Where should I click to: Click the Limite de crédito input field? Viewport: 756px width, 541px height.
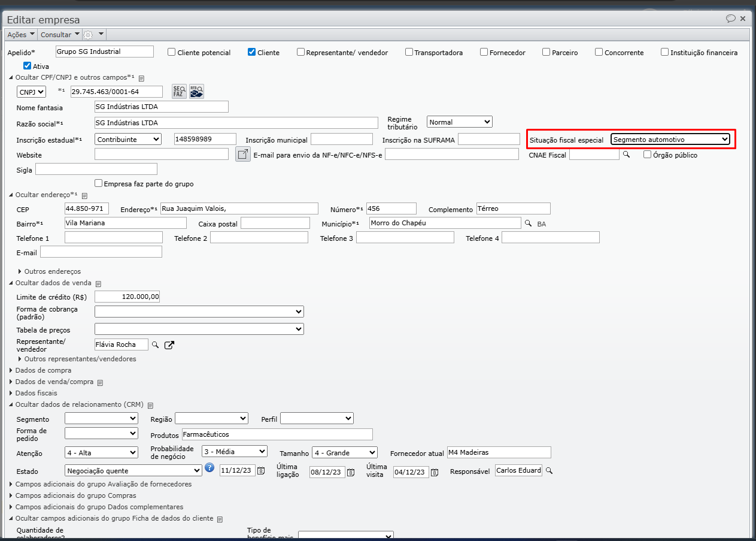[x=127, y=297]
